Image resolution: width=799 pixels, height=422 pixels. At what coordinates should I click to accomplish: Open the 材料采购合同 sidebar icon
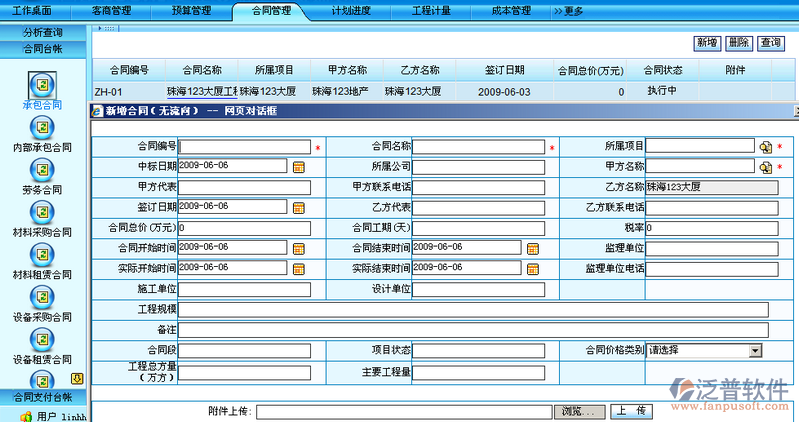[42, 212]
